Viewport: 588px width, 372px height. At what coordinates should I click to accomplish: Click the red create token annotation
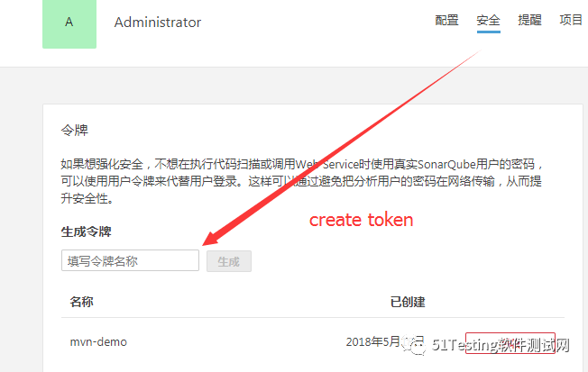(361, 220)
